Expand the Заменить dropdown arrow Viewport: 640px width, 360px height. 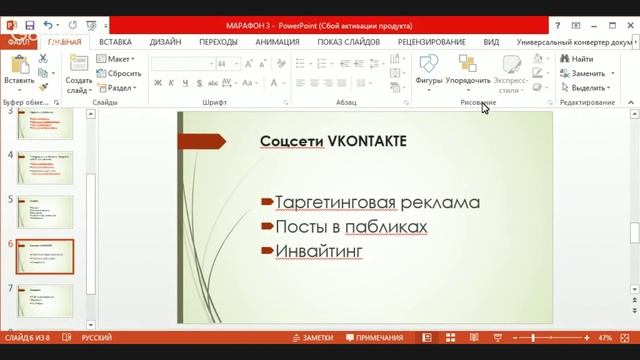(613, 73)
